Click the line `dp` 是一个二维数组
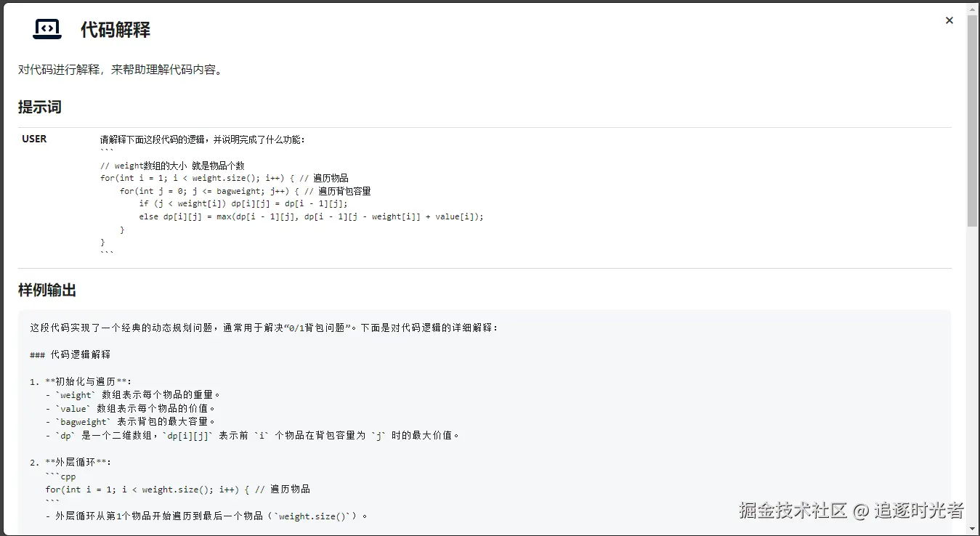 pos(252,436)
